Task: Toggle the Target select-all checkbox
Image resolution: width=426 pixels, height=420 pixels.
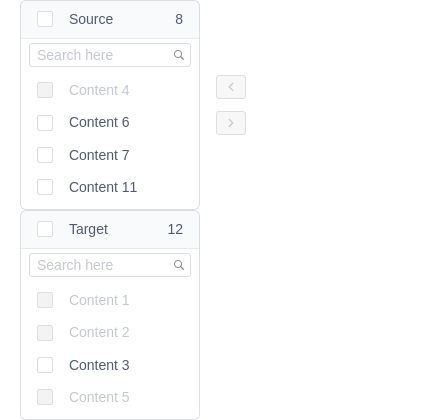Action: coord(45,229)
